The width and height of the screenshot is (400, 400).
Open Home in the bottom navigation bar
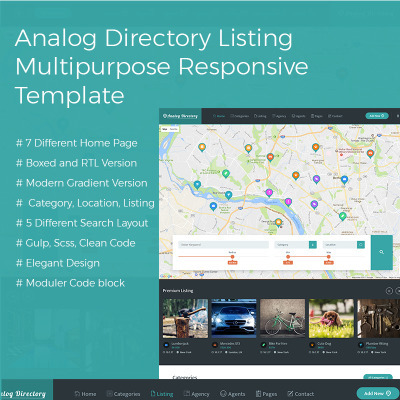[x=85, y=394]
